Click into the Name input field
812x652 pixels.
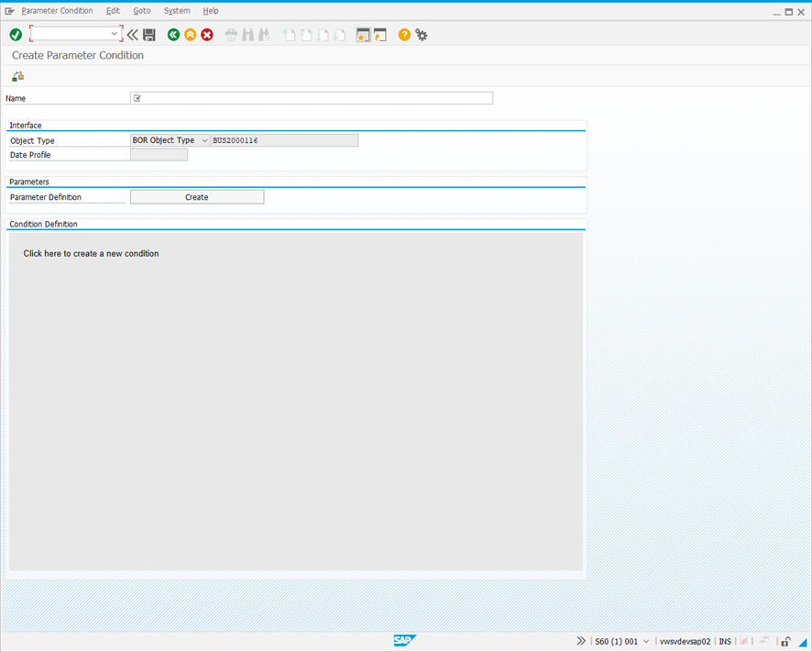coord(312,98)
